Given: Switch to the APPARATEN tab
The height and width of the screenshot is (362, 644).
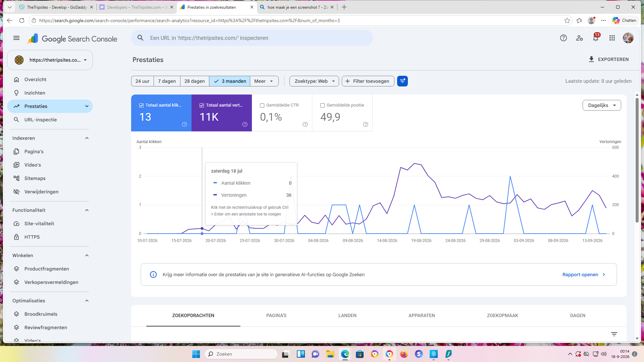Looking at the screenshot, I should click(422, 315).
